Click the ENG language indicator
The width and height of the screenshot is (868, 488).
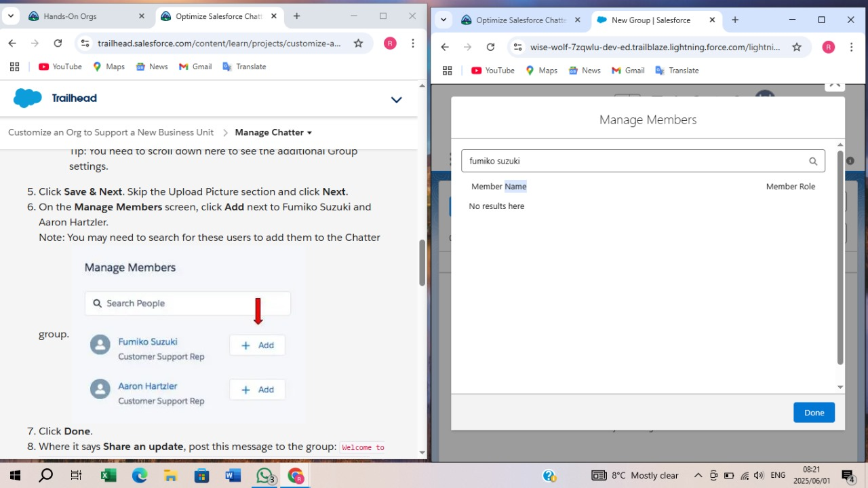[778, 475]
